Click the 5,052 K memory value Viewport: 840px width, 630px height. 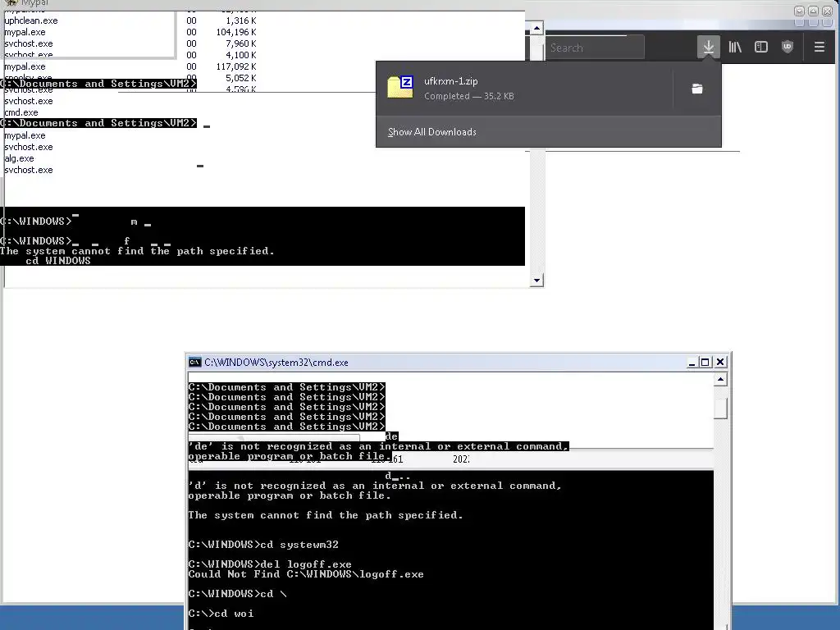point(240,78)
